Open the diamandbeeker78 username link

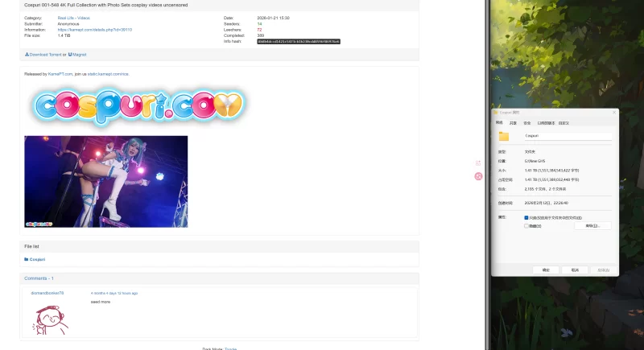click(x=47, y=293)
